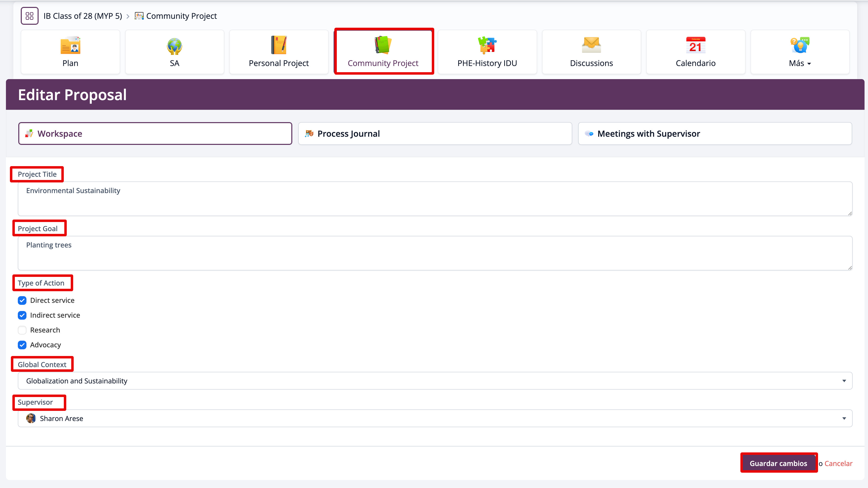Image resolution: width=868 pixels, height=488 pixels.
Task: Enable the Research checkbox
Action: (x=22, y=330)
